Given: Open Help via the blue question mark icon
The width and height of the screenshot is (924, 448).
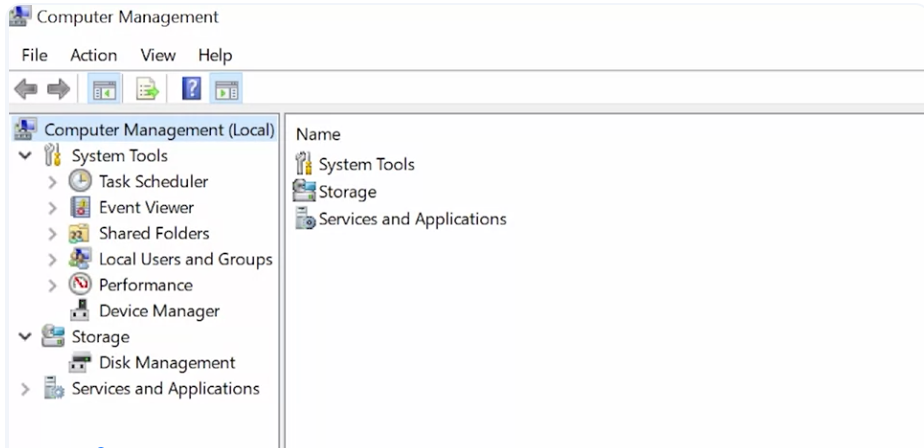Looking at the screenshot, I should 192,89.
